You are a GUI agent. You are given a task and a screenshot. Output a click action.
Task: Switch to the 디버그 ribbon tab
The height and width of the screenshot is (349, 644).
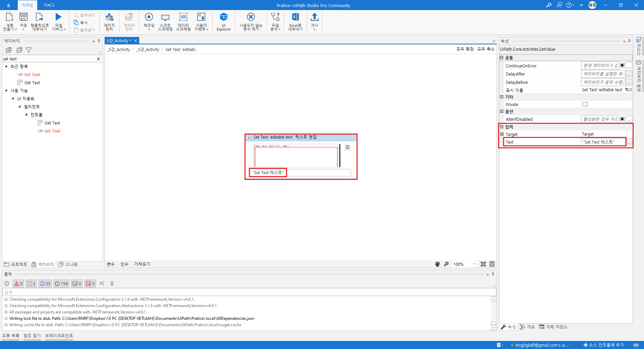(49, 5)
